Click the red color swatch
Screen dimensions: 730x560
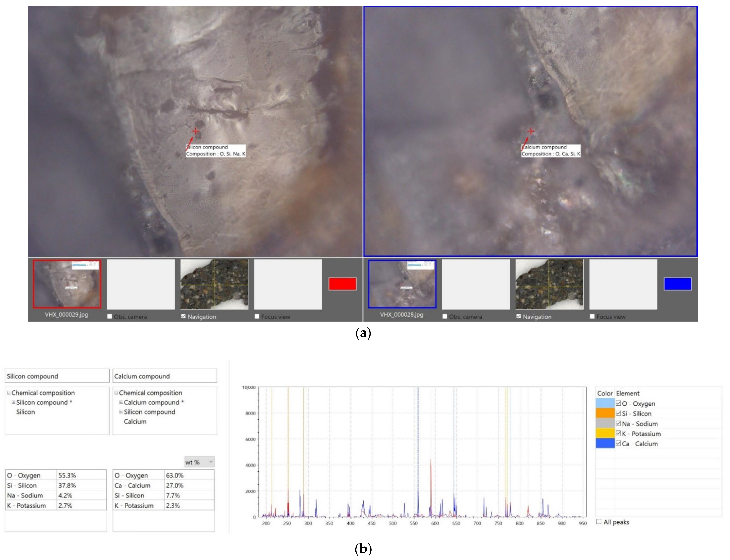point(342,284)
